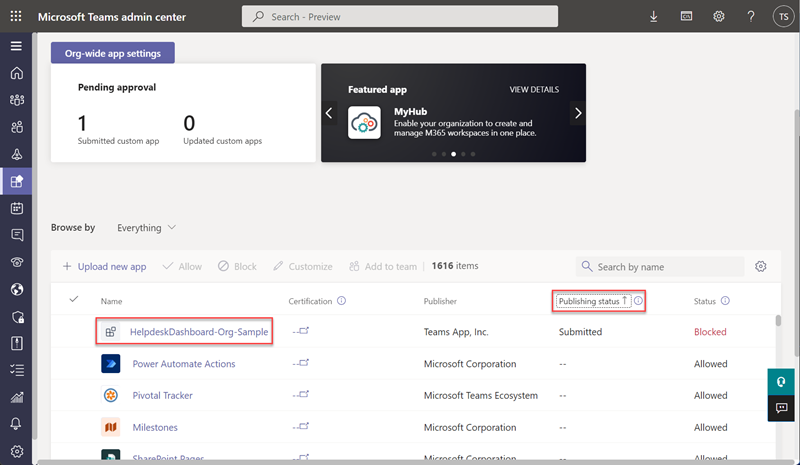Open Planning checklist icon in sidebar

click(x=17, y=370)
